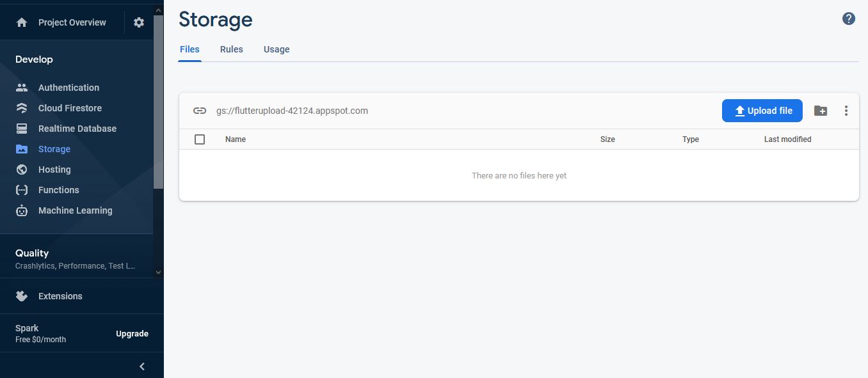Click the Cloud Firestore icon
This screenshot has height=378, width=868.
(x=22, y=108)
